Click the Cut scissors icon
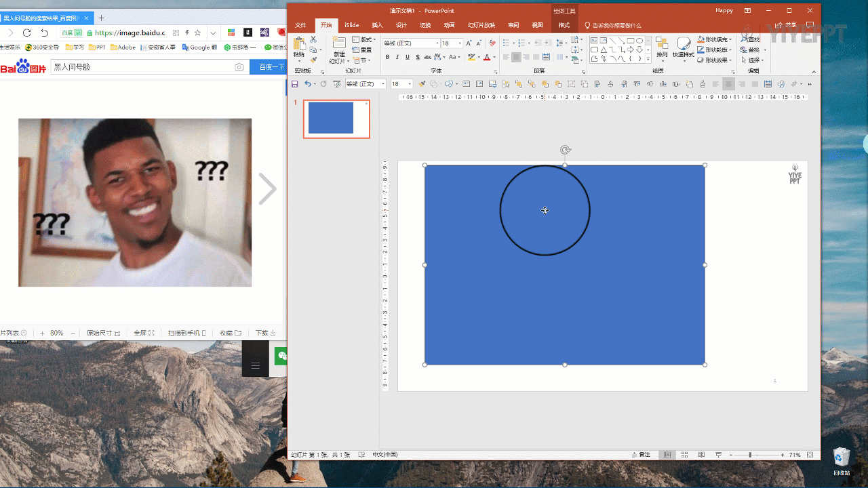Viewport: 868px width, 488px height. [x=313, y=40]
